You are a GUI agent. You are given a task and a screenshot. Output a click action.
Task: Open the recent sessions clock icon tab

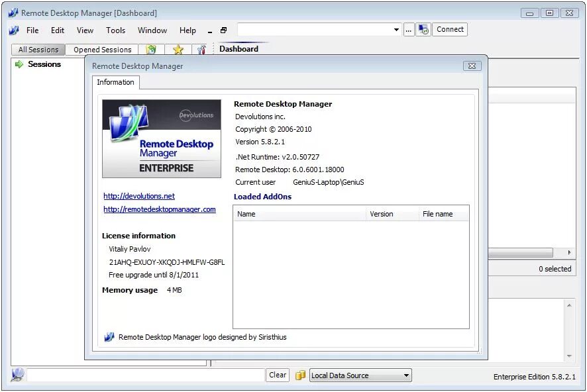pos(151,50)
